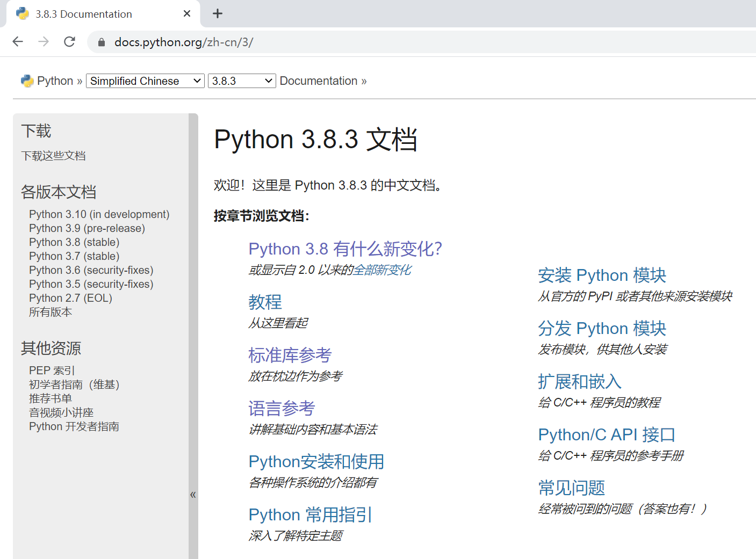
Task: Open 安装 Python 模块 link
Action: [x=602, y=275]
